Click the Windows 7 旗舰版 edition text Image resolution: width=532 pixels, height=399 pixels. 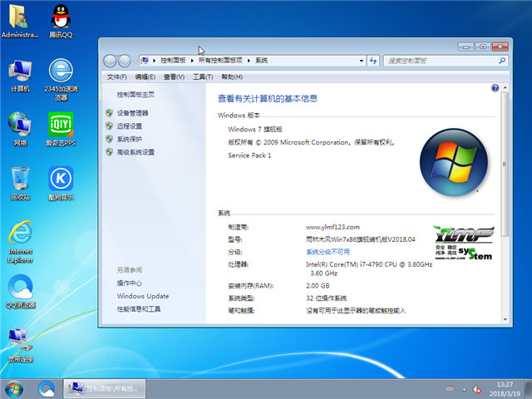pyautogui.click(x=255, y=130)
